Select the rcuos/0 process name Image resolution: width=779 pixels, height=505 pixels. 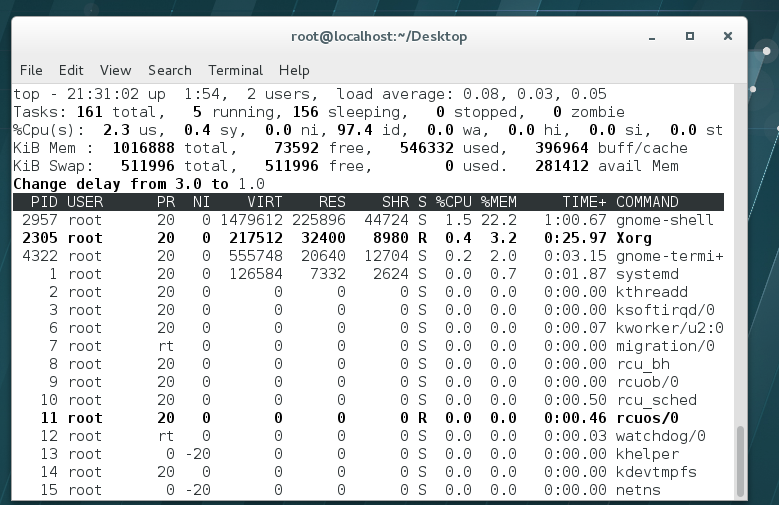tap(647, 418)
